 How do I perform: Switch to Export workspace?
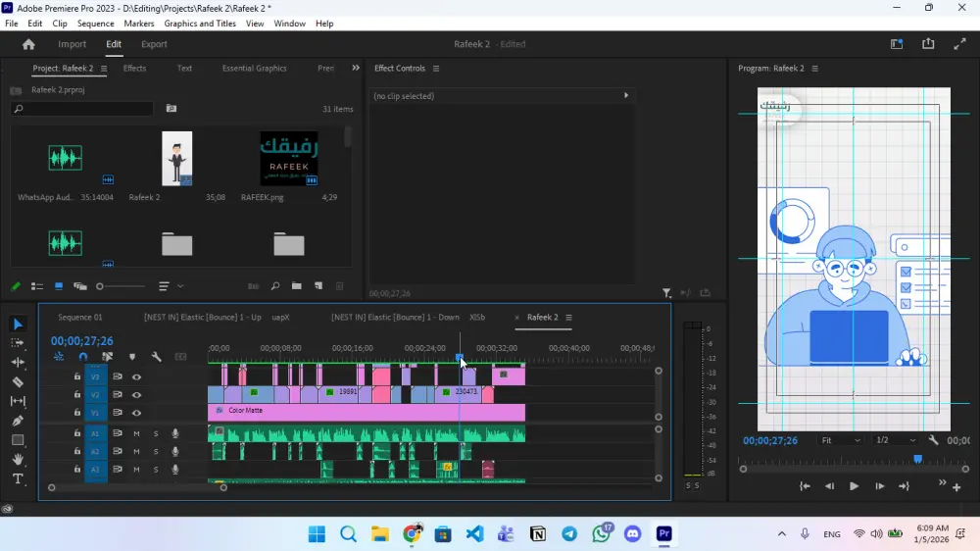pos(154,44)
